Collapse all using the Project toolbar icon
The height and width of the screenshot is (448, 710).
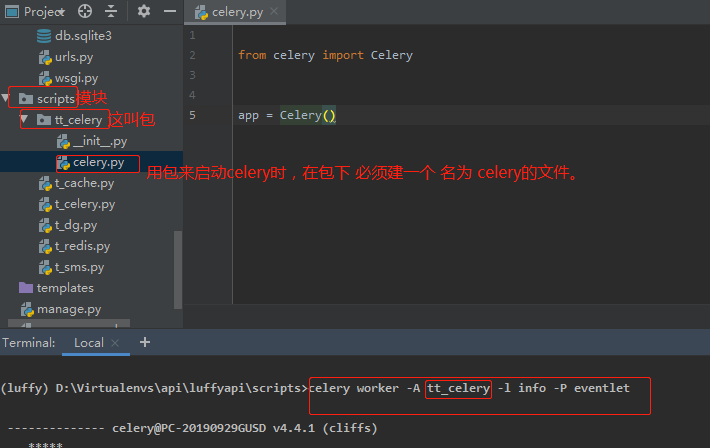[111, 11]
